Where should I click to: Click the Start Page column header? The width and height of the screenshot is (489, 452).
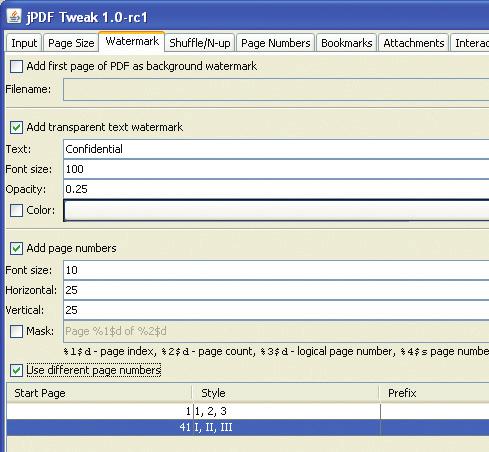99,393
